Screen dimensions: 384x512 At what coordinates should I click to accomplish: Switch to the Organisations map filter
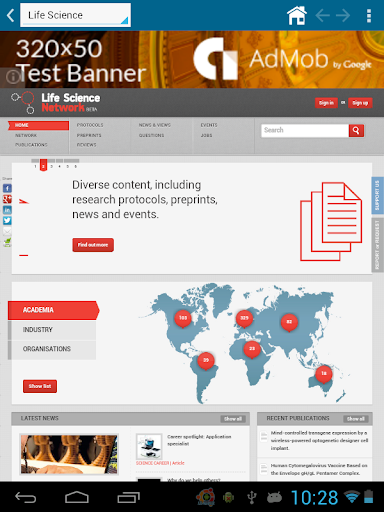tap(52, 349)
